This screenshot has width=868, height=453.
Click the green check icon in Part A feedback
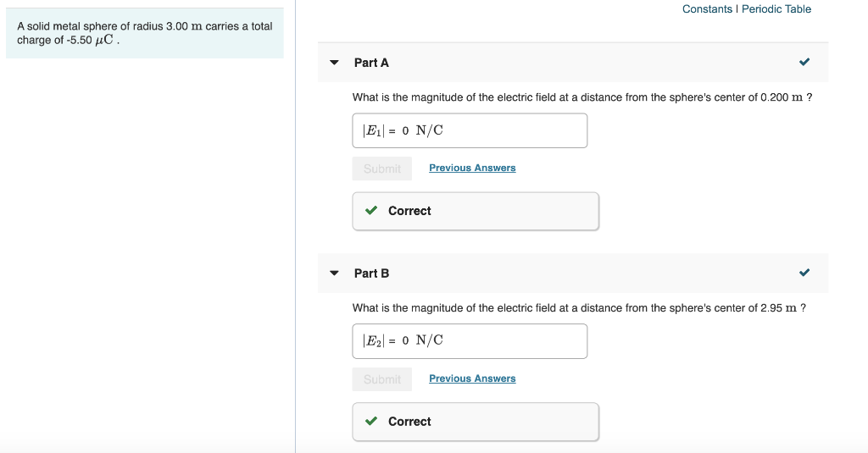point(371,211)
